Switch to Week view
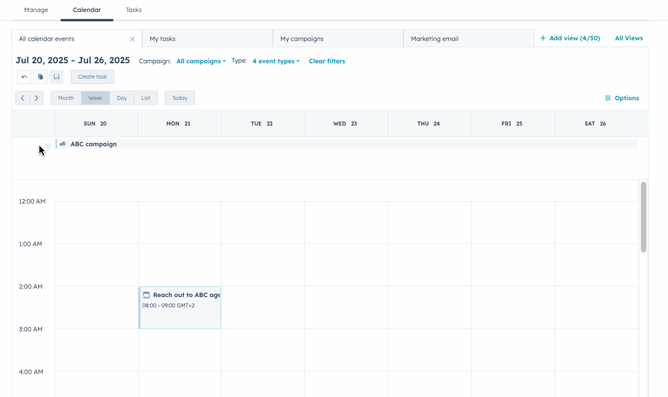The width and height of the screenshot is (668, 397). [x=95, y=98]
